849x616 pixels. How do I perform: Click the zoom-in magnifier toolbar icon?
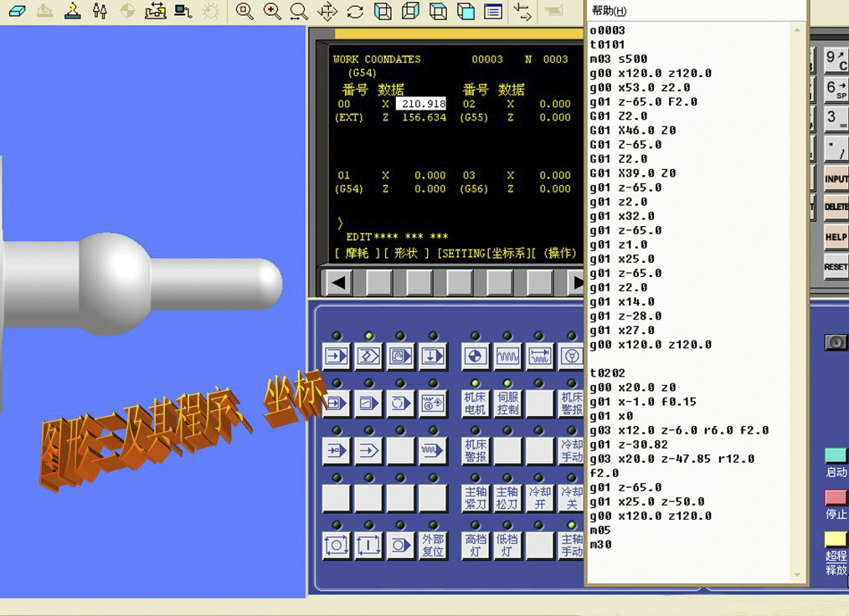point(272,11)
